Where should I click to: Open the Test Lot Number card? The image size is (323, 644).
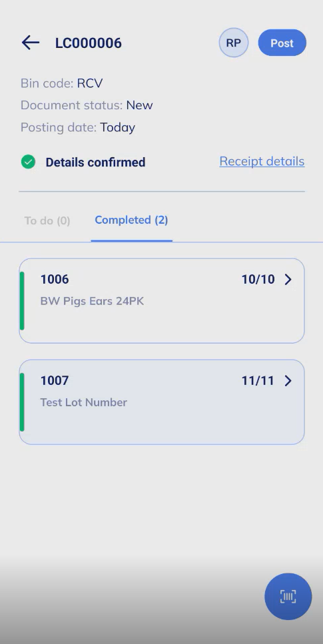pos(161,402)
